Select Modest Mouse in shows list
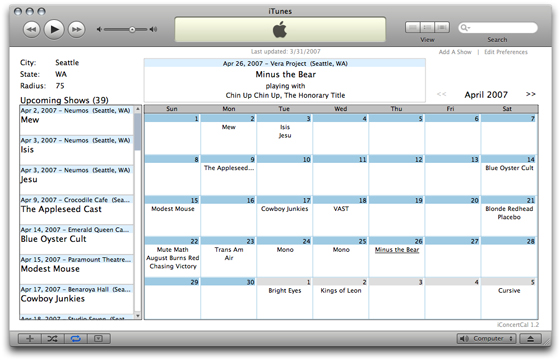 [76, 269]
